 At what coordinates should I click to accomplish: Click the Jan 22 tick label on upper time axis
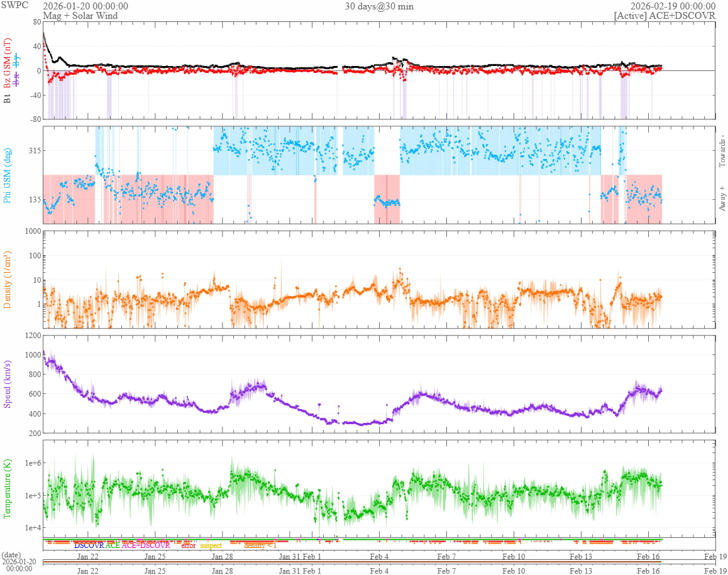pos(88,557)
